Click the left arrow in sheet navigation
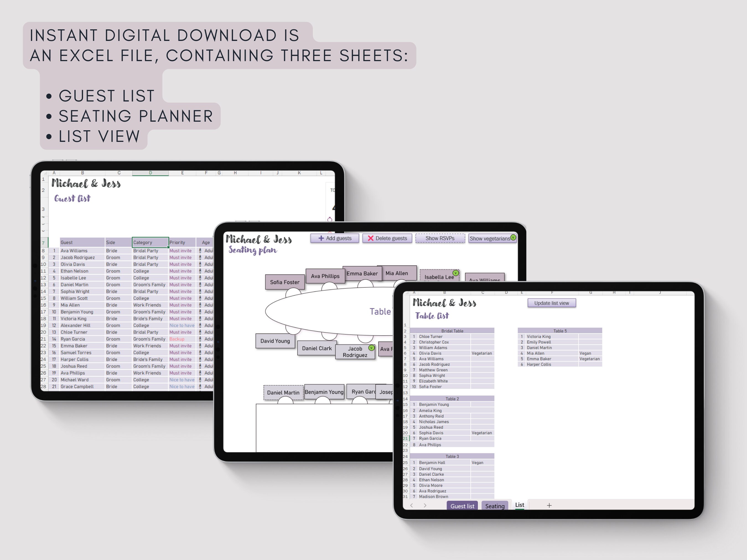Viewport: 747px width, 560px height. tap(411, 506)
